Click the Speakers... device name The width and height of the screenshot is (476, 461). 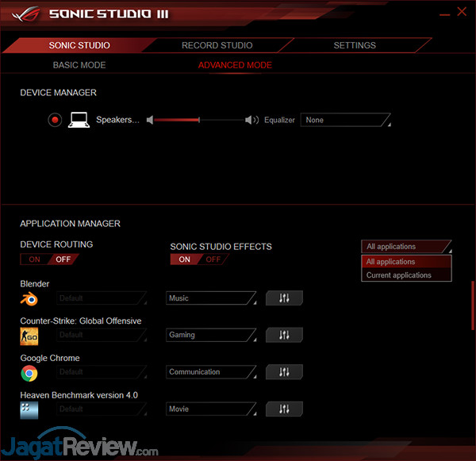tap(117, 120)
